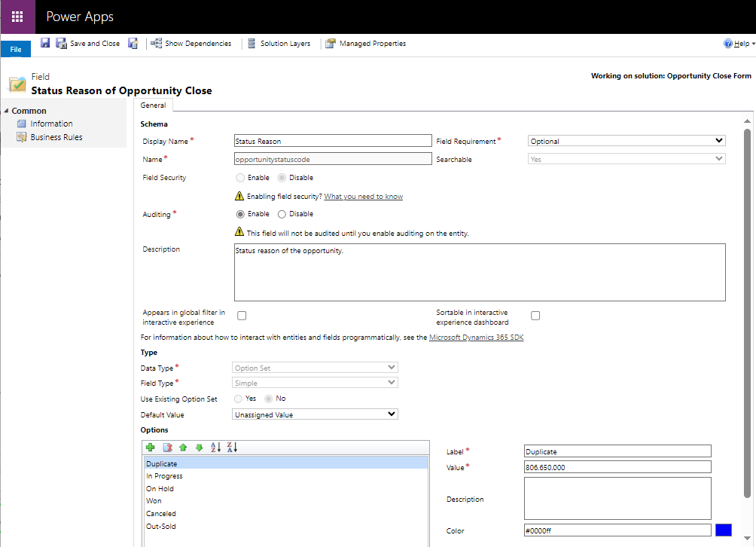Image resolution: width=756 pixels, height=547 pixels.
Task: Delete the selected option item
Action: click(x=167, y=447)
